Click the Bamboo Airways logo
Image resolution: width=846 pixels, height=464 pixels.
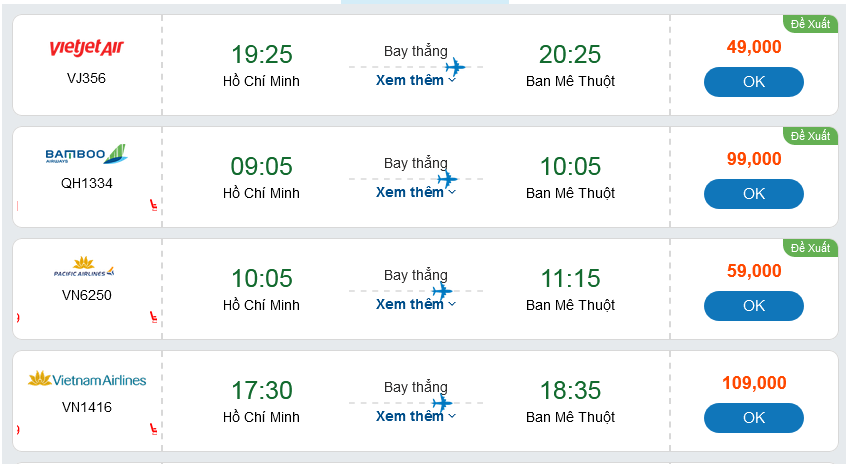coord(86,155)
